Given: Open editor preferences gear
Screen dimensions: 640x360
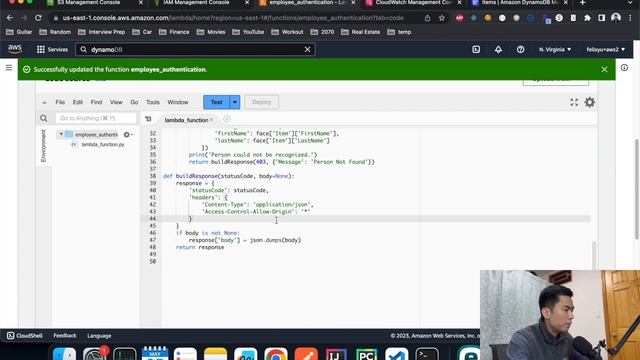Looking at the screenshot, I should click(590, 102).
